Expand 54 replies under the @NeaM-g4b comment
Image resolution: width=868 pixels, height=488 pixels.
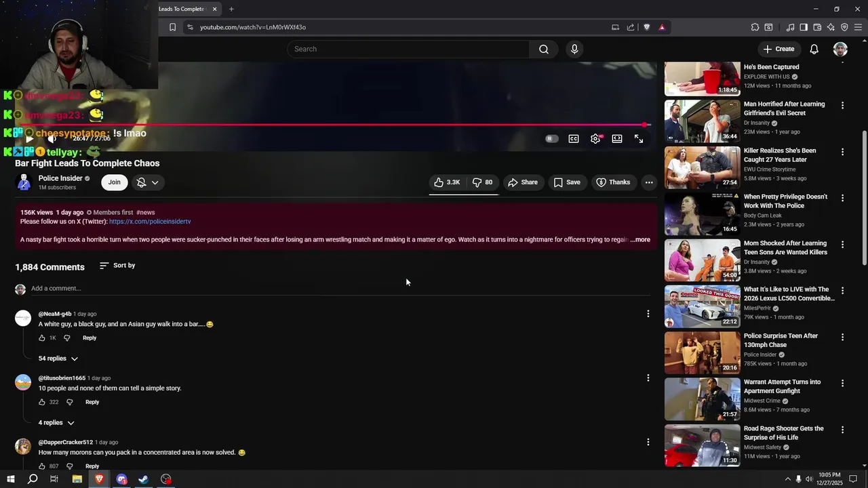coord(58,359)
